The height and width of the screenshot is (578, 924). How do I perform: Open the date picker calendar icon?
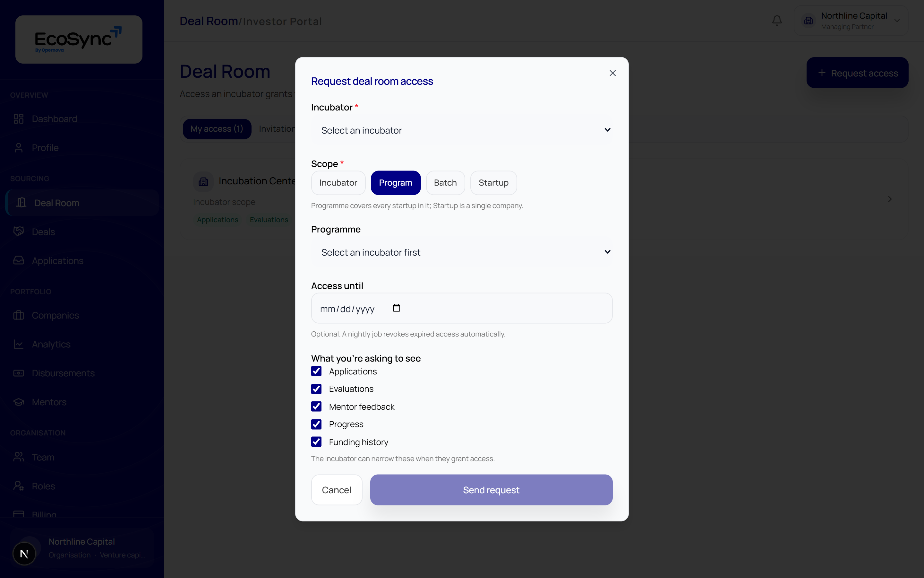point(396,308)
